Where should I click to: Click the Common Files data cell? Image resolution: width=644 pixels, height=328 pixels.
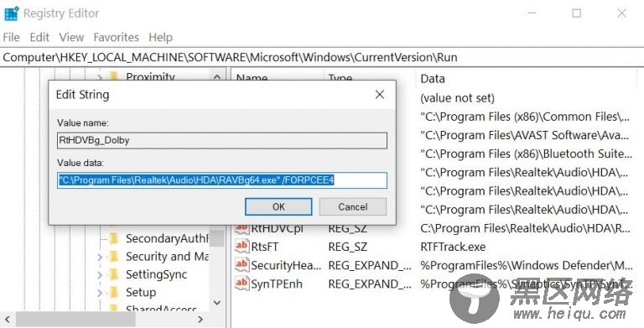525,117
